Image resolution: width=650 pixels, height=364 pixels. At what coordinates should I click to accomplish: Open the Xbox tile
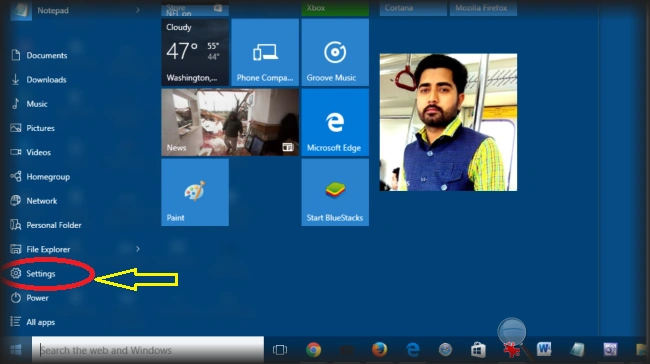coord(335,8)
